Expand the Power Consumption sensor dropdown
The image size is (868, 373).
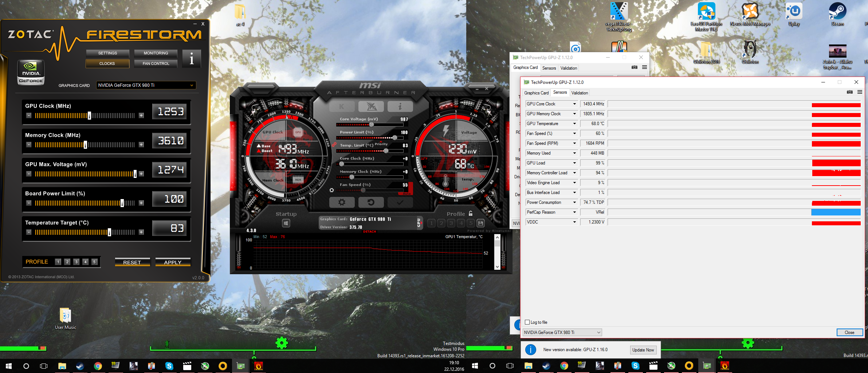click(x=574, y=202)
